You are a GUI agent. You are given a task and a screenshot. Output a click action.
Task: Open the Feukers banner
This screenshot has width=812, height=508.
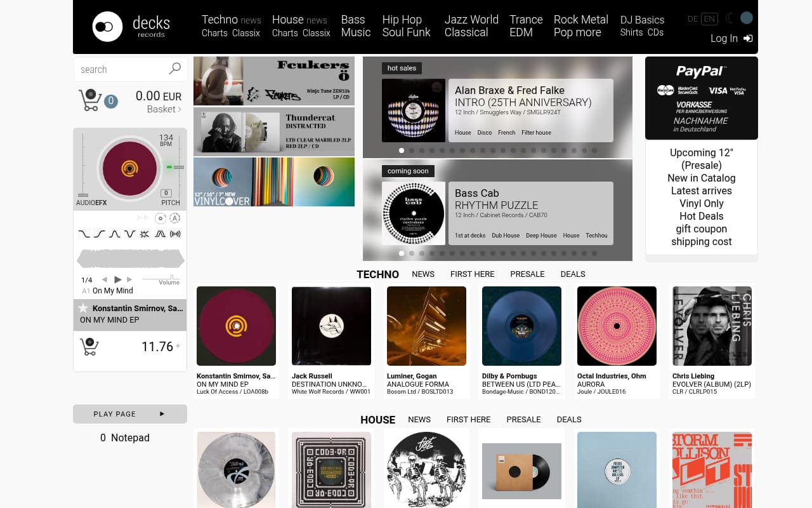[x=274, y=81]
